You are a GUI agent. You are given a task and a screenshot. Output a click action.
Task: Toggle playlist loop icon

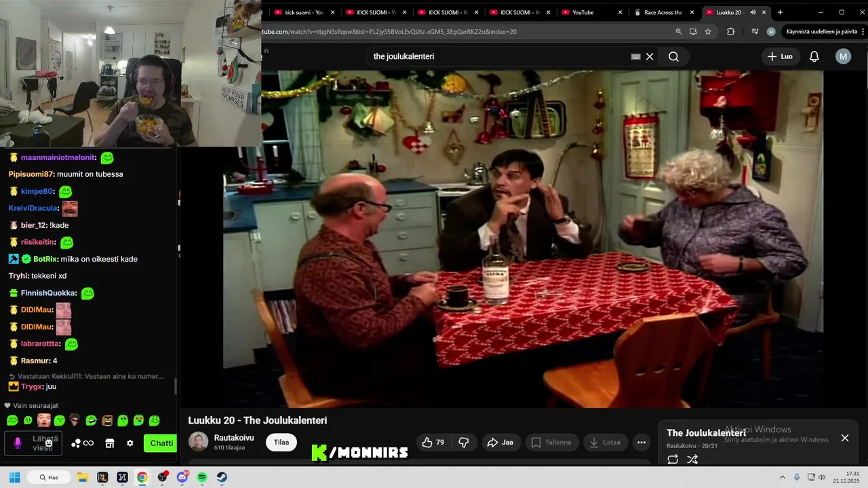coord(673,460)
